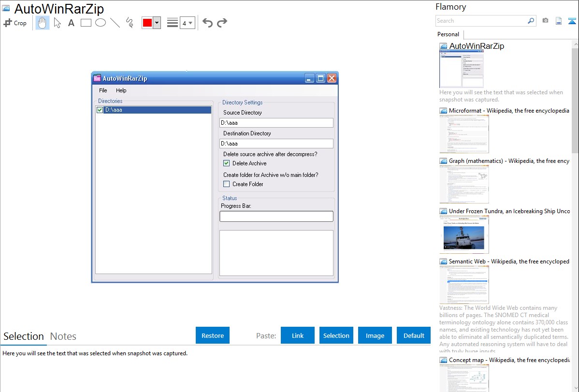Viewport: 579px width, 392px height.
Task: Click the Progress Bar control
Action: click(276, 216)
